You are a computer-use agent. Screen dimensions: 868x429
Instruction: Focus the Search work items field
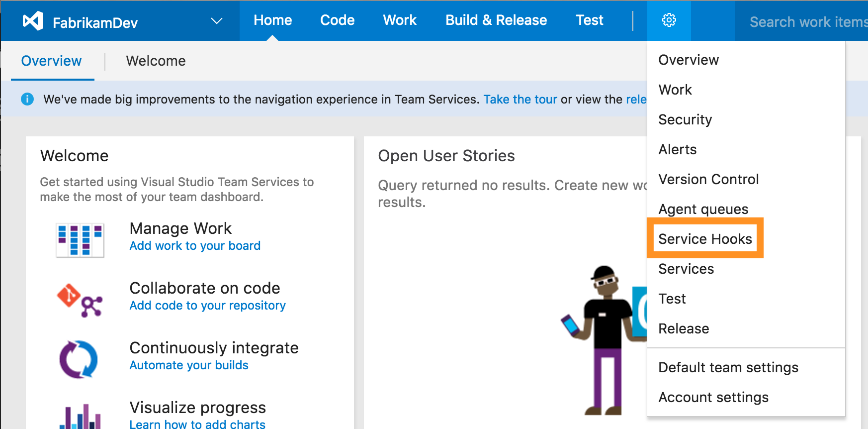pos(801,21)
